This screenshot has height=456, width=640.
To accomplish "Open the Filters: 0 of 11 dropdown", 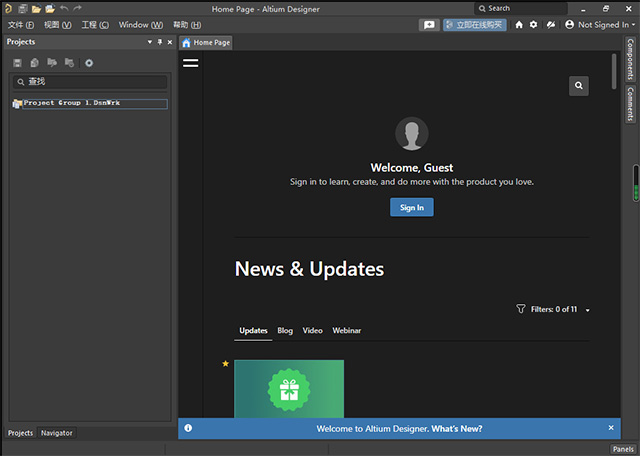I will [x=553, y=309].
